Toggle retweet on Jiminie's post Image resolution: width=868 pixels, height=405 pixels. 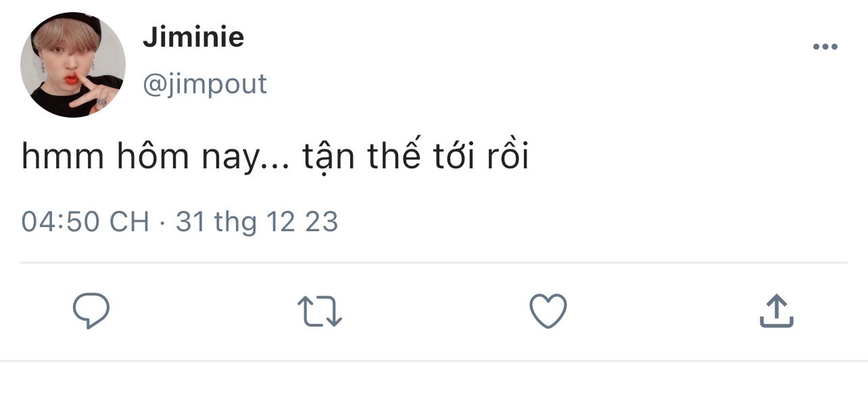coord(320,312)
